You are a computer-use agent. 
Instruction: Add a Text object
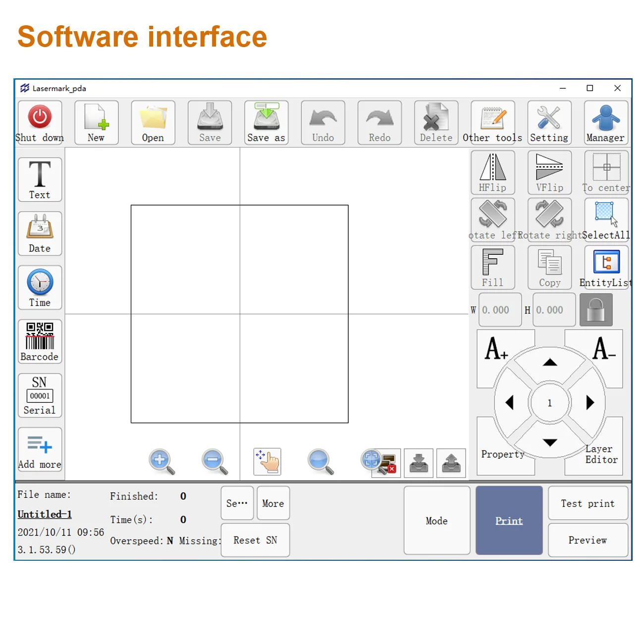(40, 180)
